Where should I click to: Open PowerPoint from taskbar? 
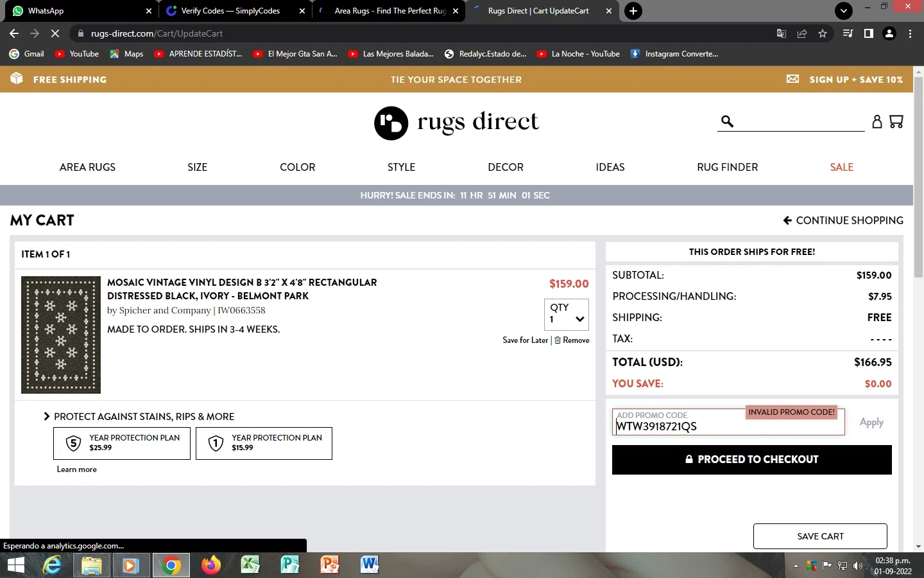[330, 565]
